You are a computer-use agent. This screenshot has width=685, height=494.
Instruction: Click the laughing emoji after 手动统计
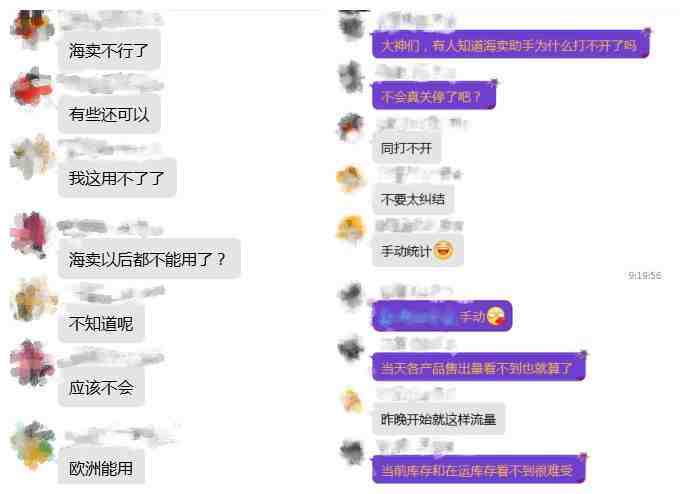click(x=444, y=250)
